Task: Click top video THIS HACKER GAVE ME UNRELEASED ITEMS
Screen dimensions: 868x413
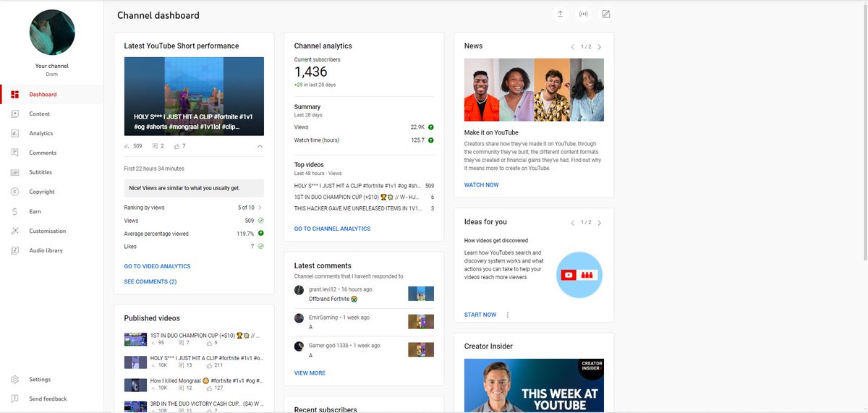Action: coord(364,208)
